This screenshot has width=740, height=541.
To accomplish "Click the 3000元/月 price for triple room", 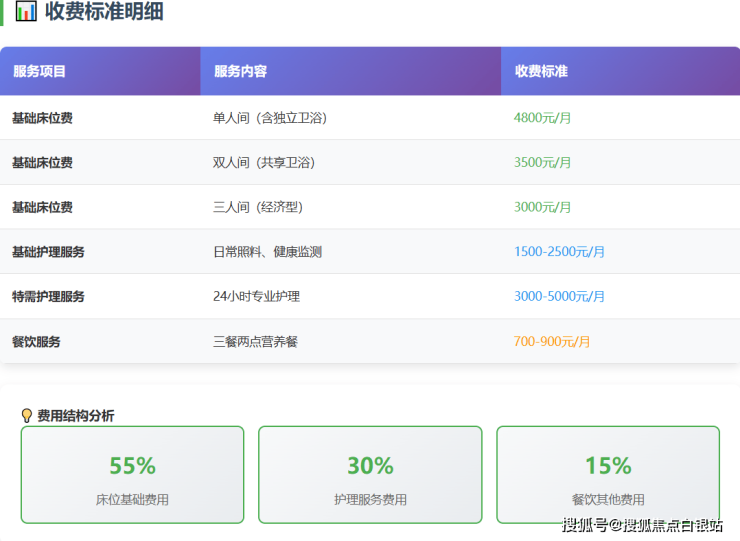I will (542, 207).
